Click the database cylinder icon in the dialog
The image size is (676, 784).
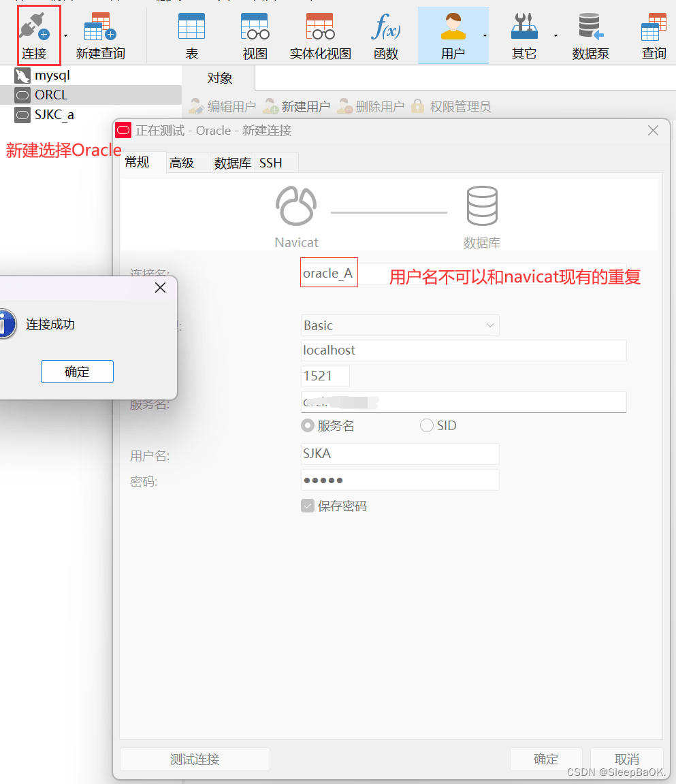click(x=482, y=206)
